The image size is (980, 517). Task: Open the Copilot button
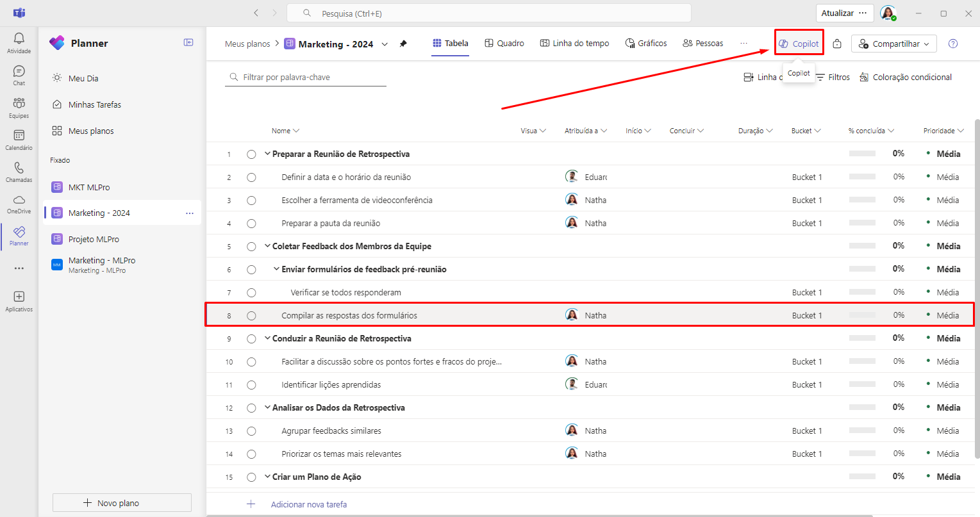pyautogui.click(x=799, y=44)
